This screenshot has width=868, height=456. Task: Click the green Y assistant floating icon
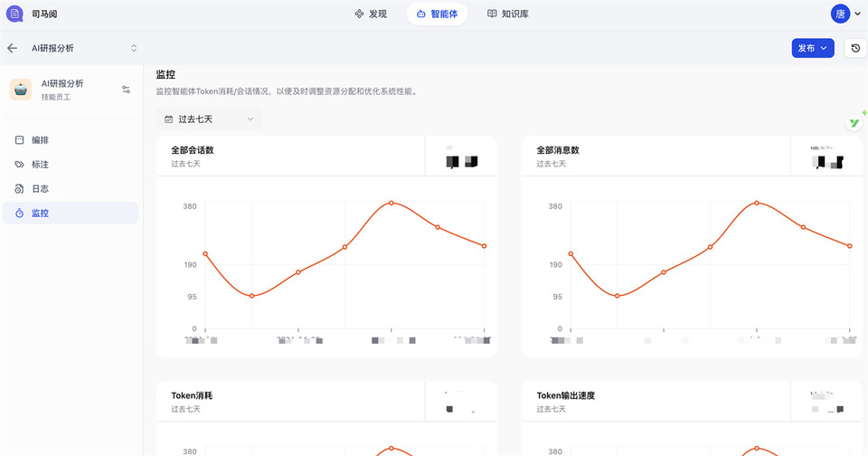(854, 122)
